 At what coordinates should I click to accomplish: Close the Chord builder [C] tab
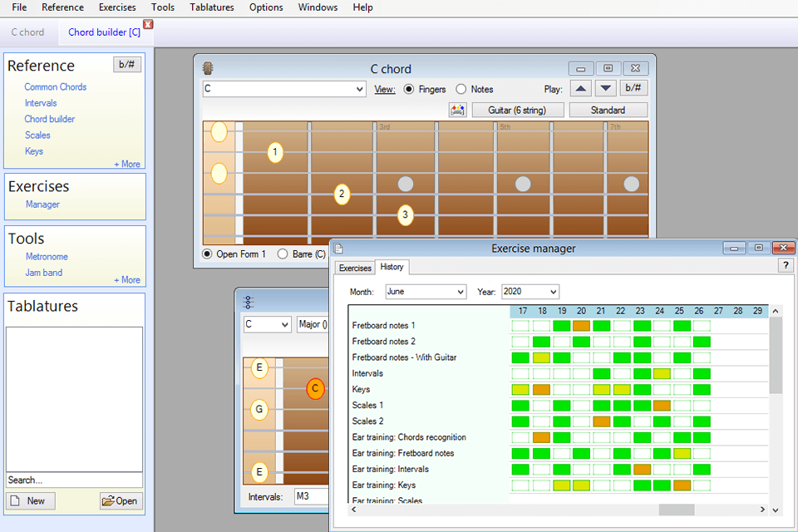(x=148, y=24)
